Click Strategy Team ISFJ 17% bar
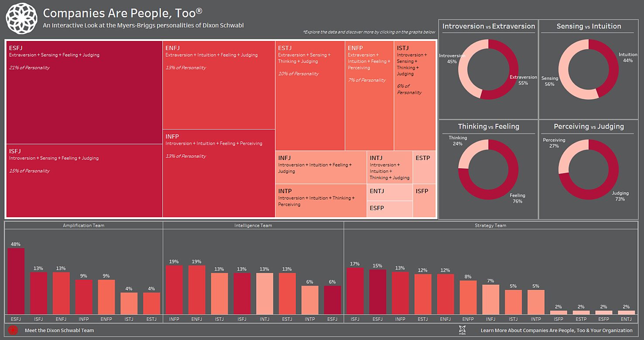 coord(355,291)
